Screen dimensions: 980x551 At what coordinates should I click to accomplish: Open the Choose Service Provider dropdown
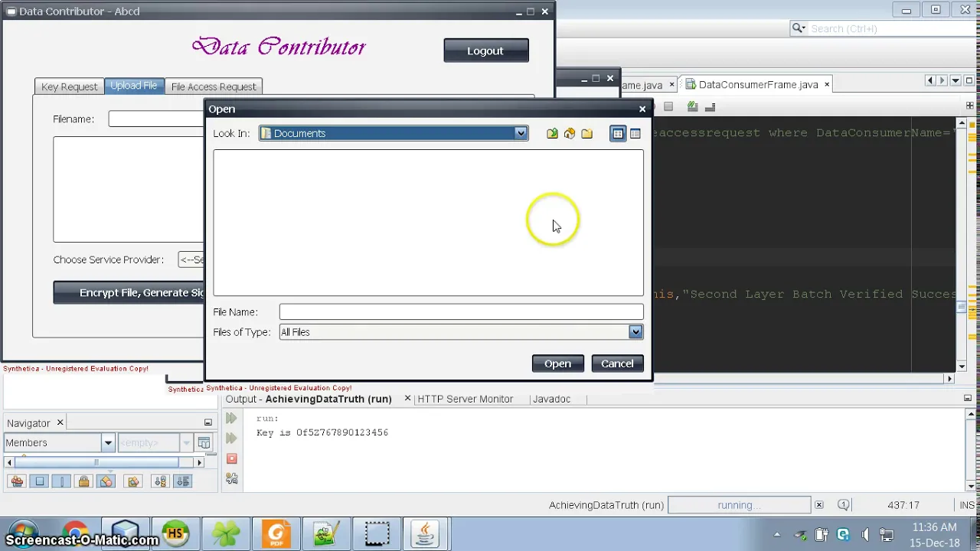pyautogui.click(x=191, y=259)
